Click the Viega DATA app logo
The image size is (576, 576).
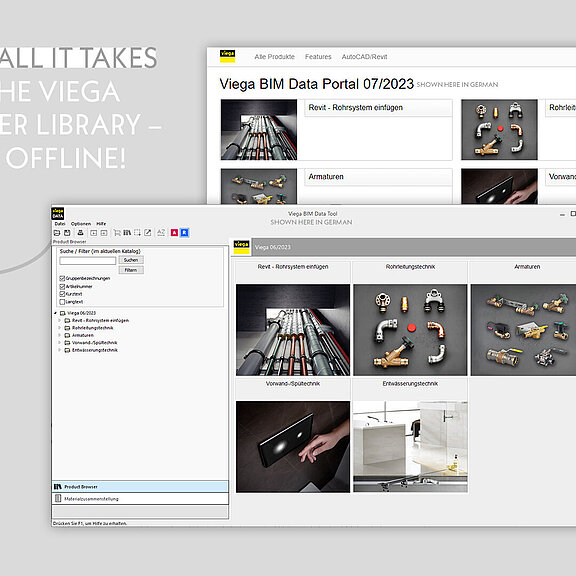coord(58,213)
